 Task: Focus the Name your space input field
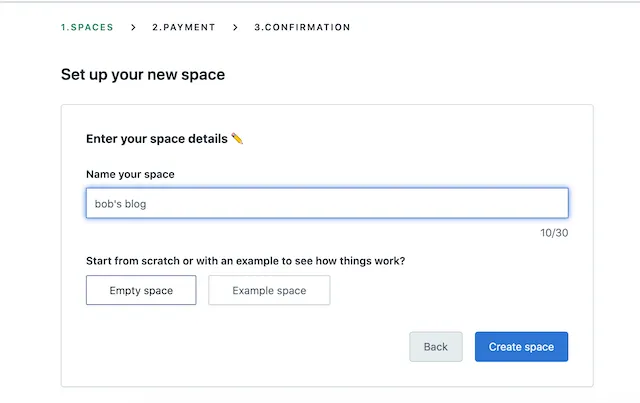click(400, 203)
